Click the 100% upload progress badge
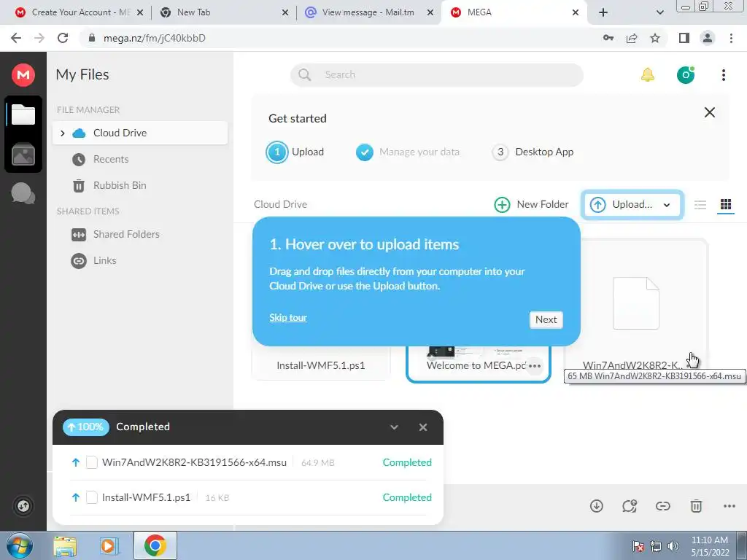 point(86,427)
